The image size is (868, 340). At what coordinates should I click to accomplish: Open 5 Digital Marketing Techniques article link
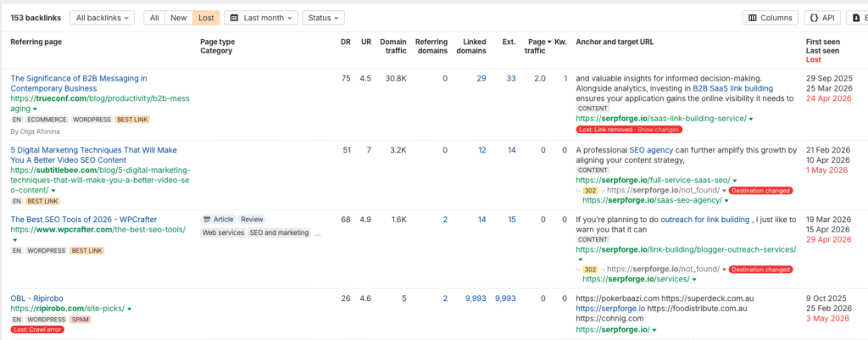coord(93,155)
